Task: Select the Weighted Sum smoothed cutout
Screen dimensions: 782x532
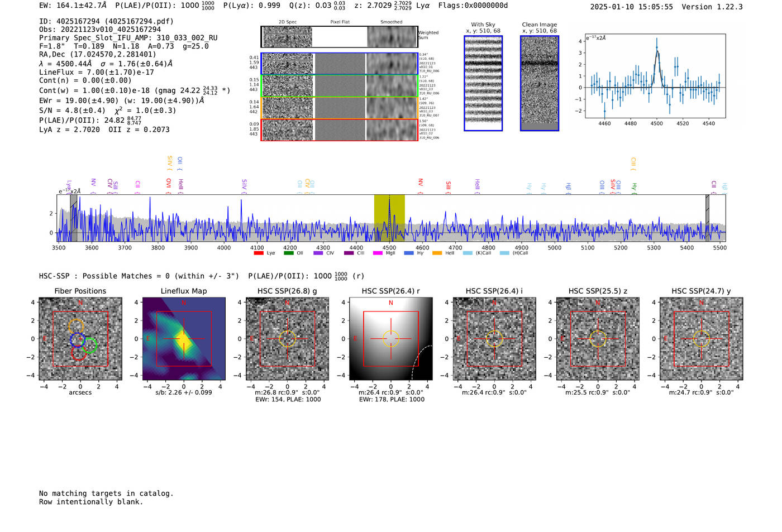Action: pos(392,37)
